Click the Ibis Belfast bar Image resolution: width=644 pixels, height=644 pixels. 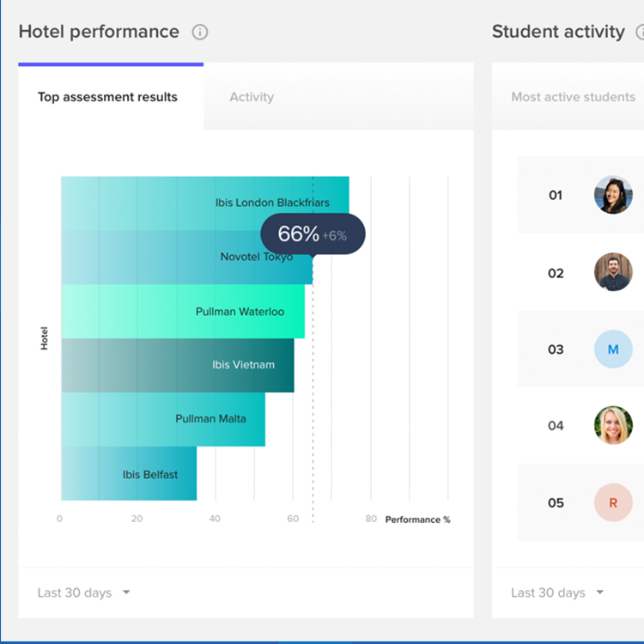click(x=129, y=473)
